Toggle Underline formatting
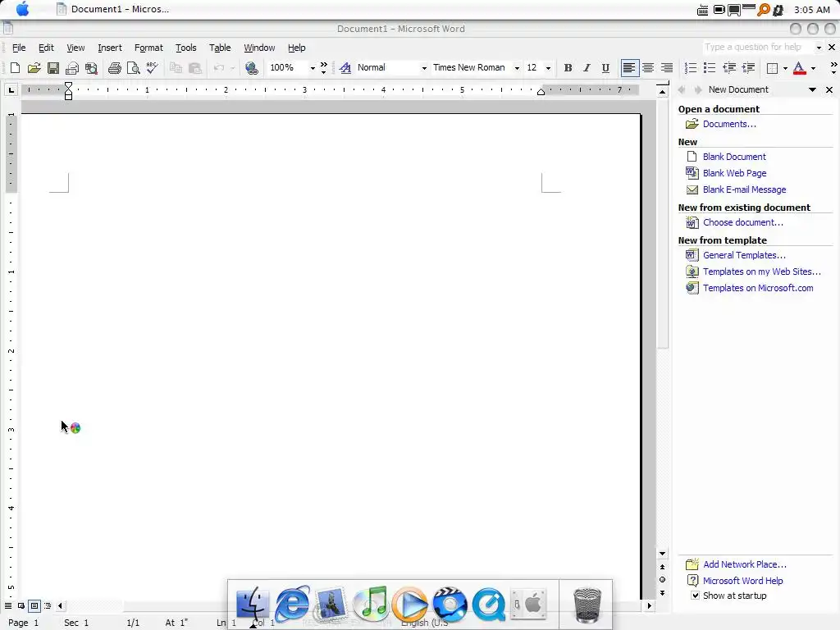840x630 pixels. (x=605, y=68)
